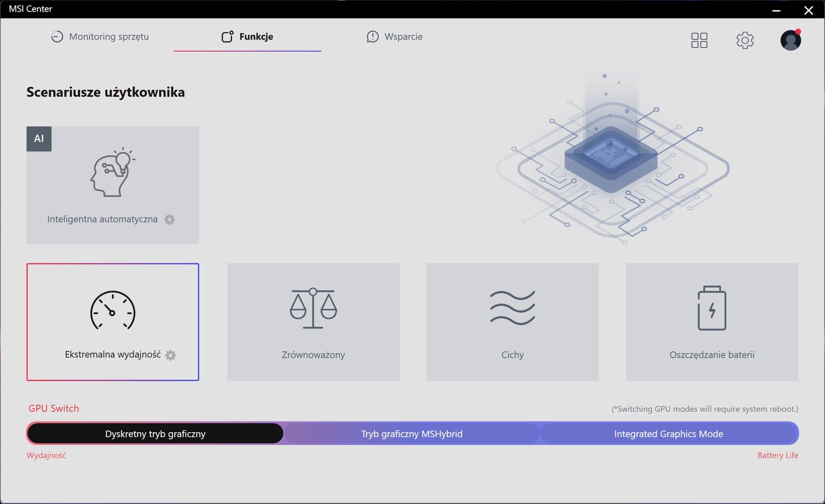Screen dimensions: 825x504
Task: Click the Monitoring sprzętu clock icon
Action: click(57, 37)
